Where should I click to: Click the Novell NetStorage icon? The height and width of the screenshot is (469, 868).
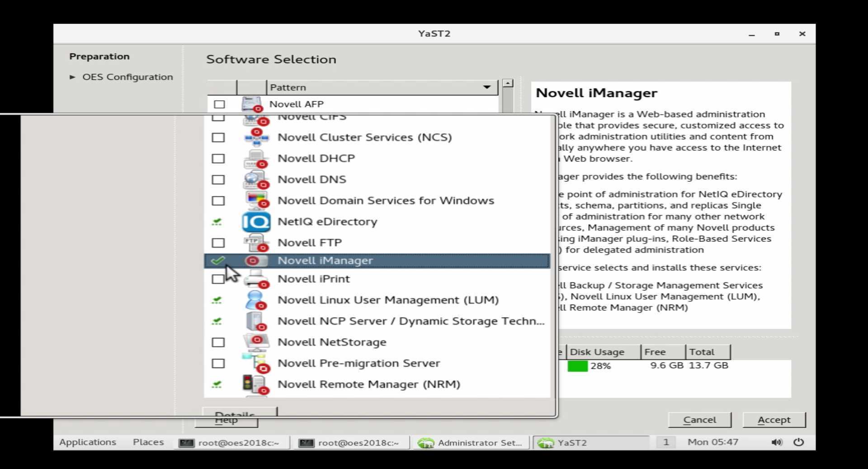(x=256, y=342)
